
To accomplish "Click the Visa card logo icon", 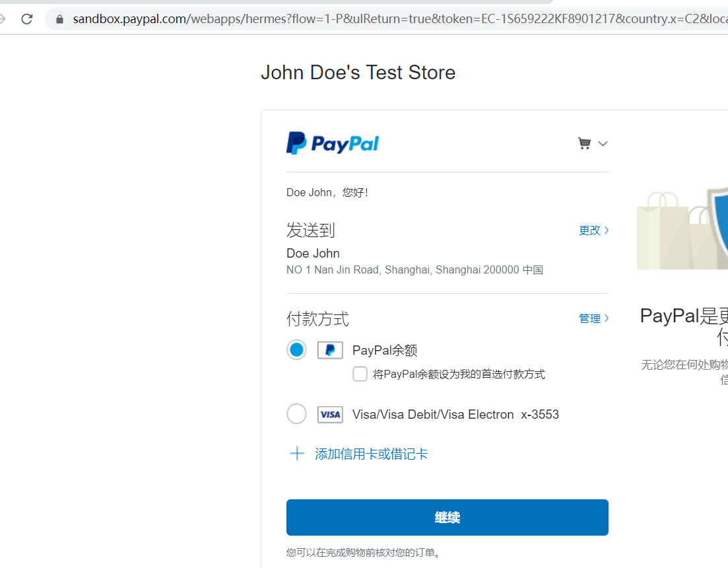I will tap(330, 415).
